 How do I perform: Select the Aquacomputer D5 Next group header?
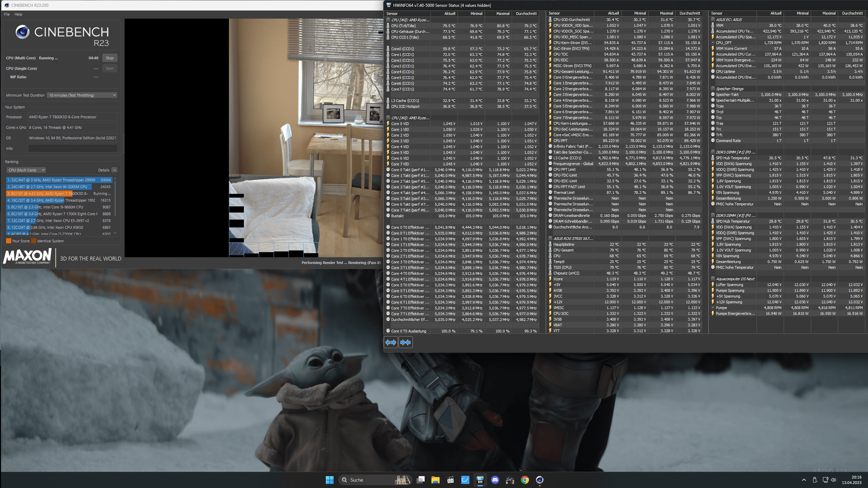[787, 279]
